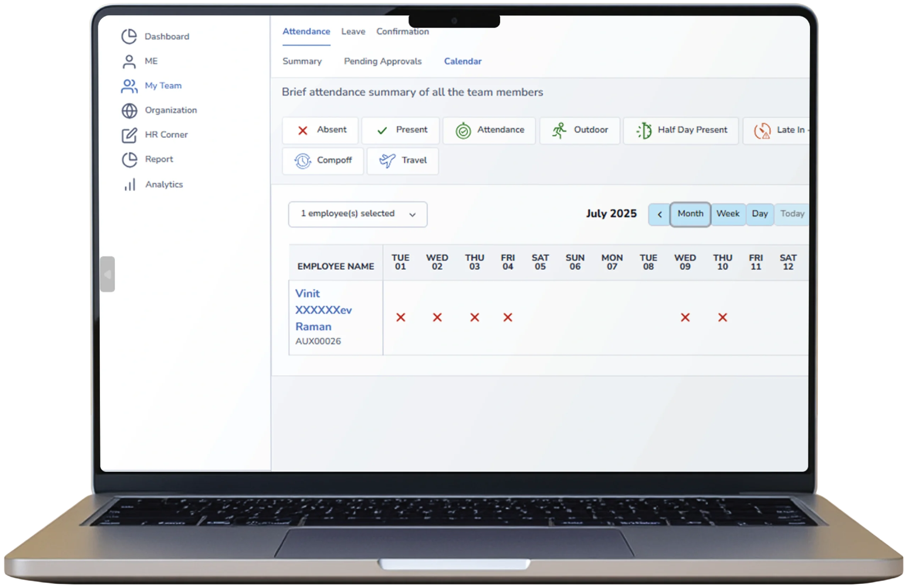Open the employee(s) selected dropdown
The width and height of the screenshot is (908, 588).
[358, 214]
